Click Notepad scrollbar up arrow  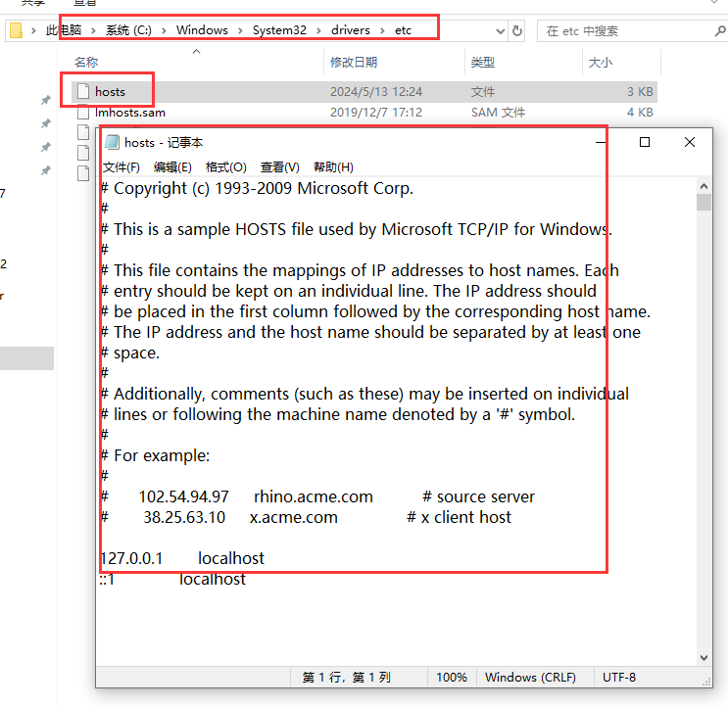tap(704, 186)
